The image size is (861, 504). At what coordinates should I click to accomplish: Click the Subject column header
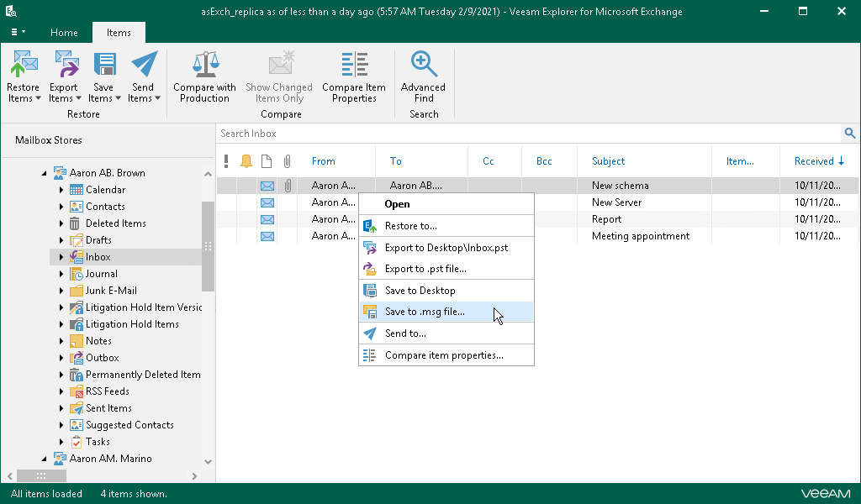point(609,161)
